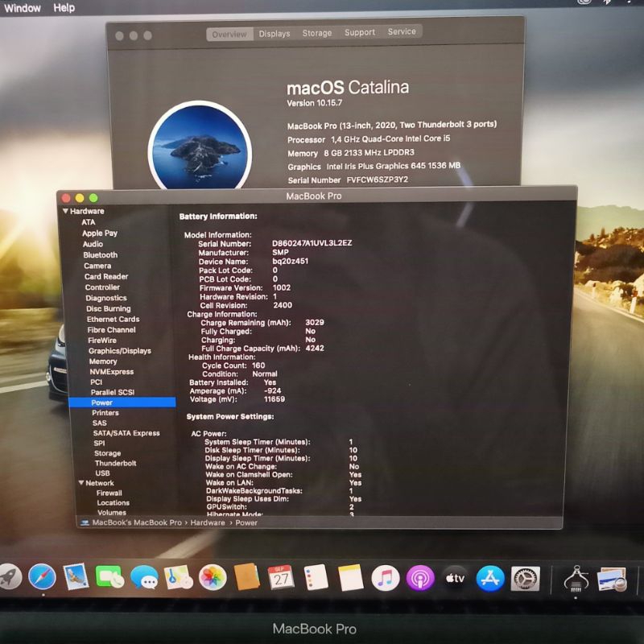Switch to the Displays tab
This screenshot has width=644, height=644.
[275, 34]
